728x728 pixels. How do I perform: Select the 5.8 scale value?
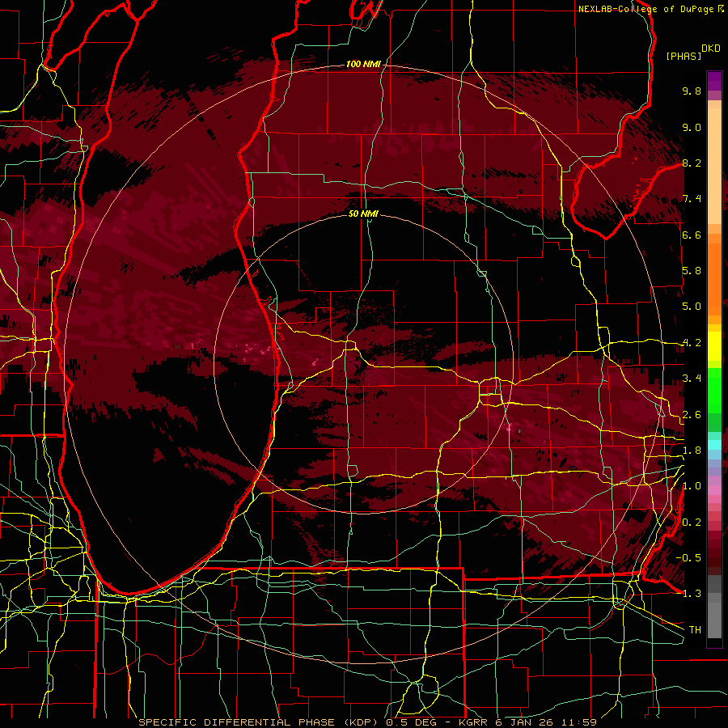point(692,271)
